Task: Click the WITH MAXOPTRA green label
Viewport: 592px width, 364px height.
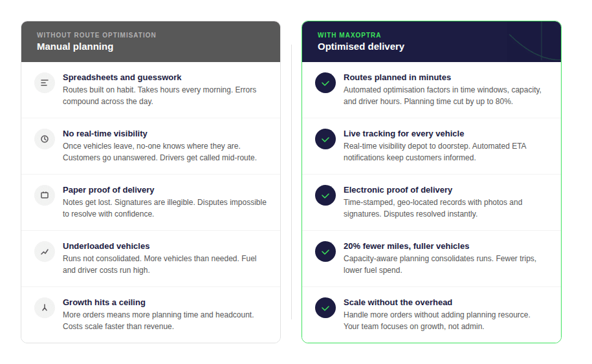Action: coord(349,35)
